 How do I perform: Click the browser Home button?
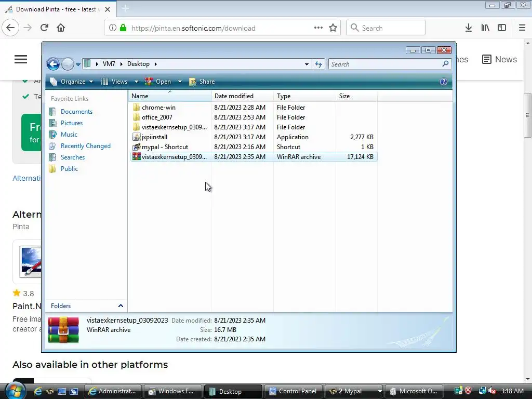[61, 28]
